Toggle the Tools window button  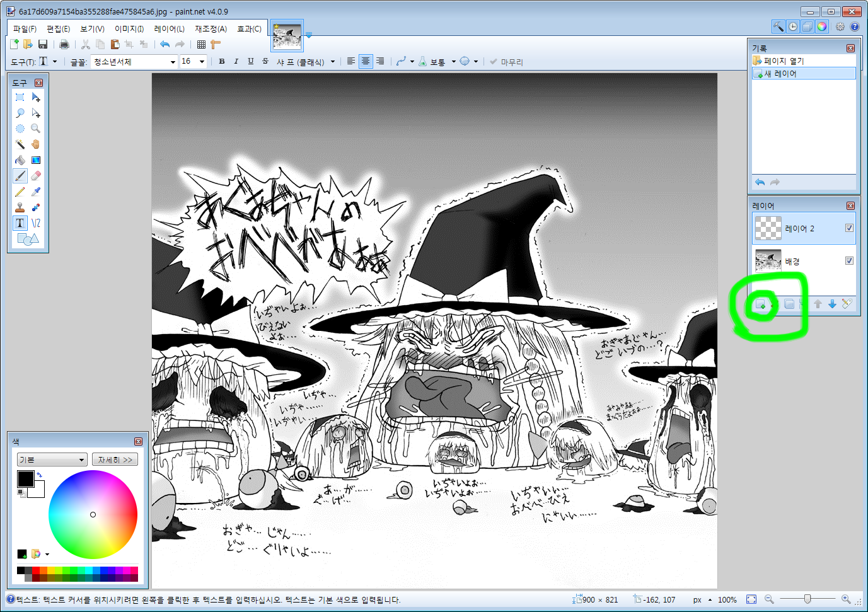(778, 26)
